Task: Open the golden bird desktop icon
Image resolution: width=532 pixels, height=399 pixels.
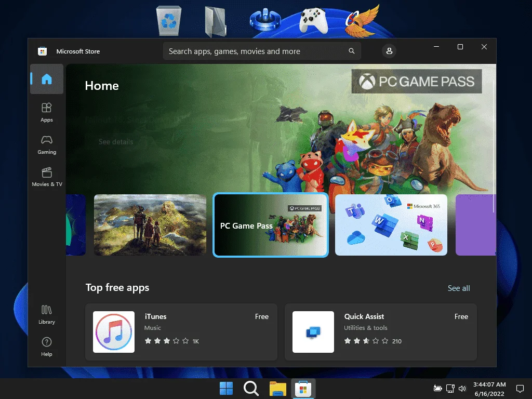Action: (362, 20)
